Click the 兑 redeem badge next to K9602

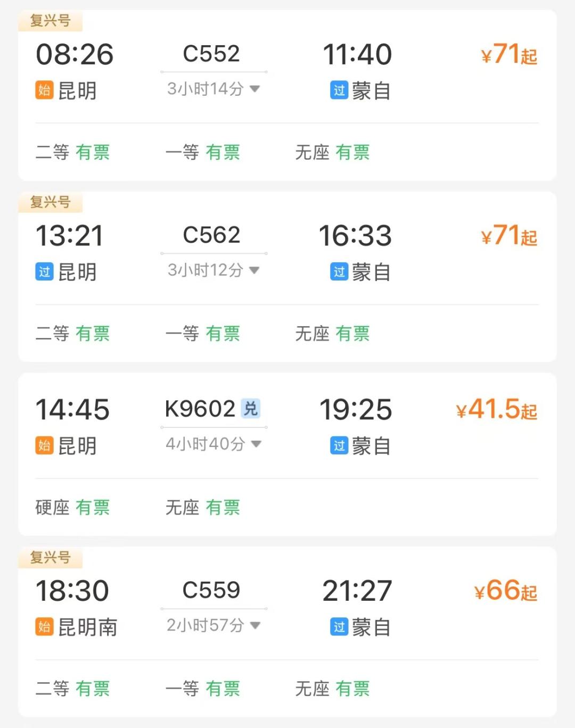tap(250, 409)
